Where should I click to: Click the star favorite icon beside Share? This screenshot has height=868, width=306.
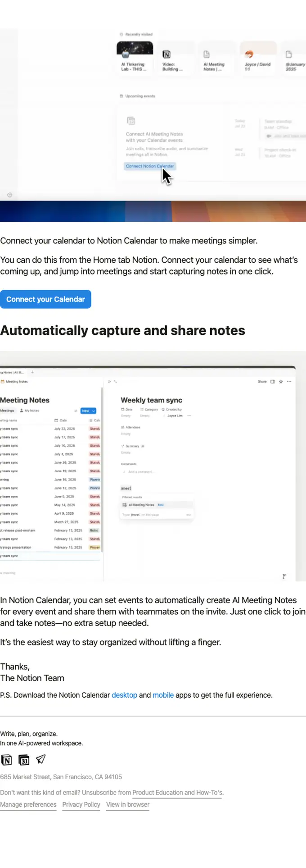click(281, 381)
